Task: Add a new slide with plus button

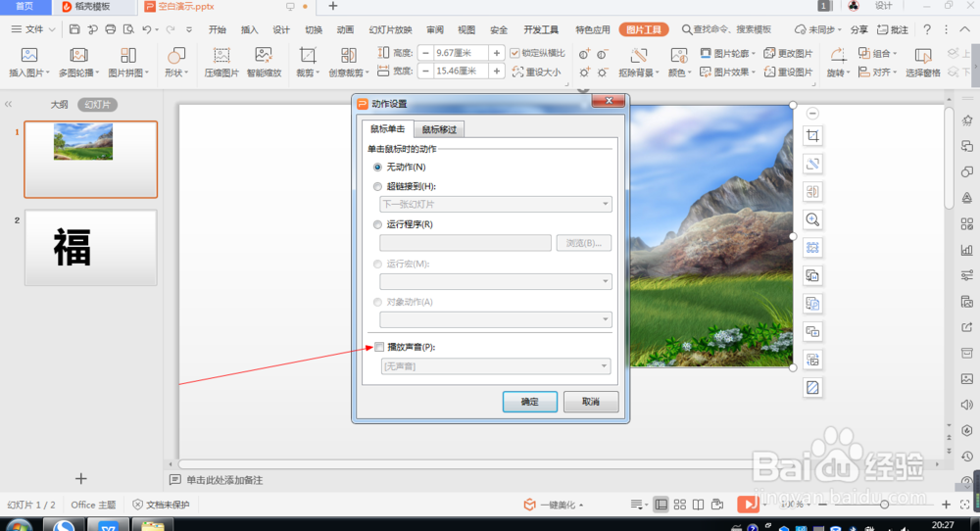Action: click(x=80, y=478)
